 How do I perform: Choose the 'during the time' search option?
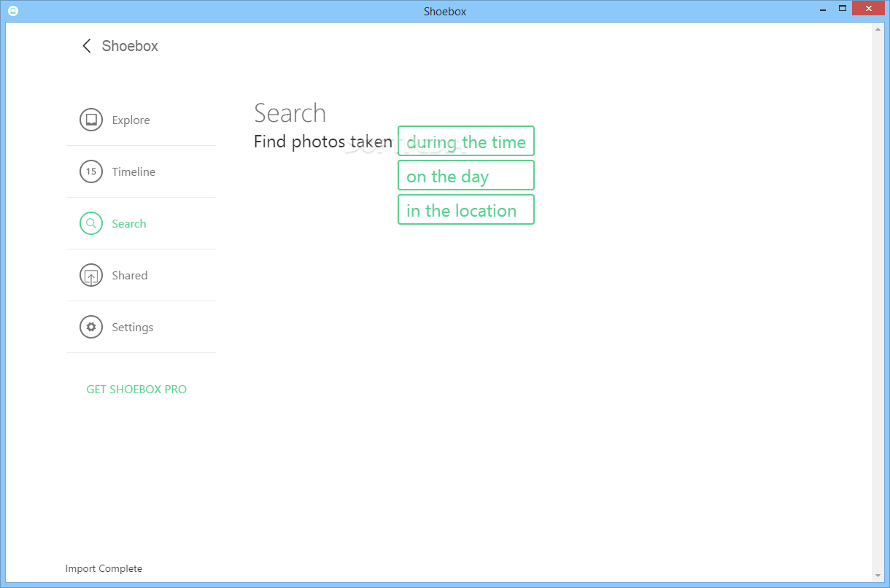tap(466, 141)
